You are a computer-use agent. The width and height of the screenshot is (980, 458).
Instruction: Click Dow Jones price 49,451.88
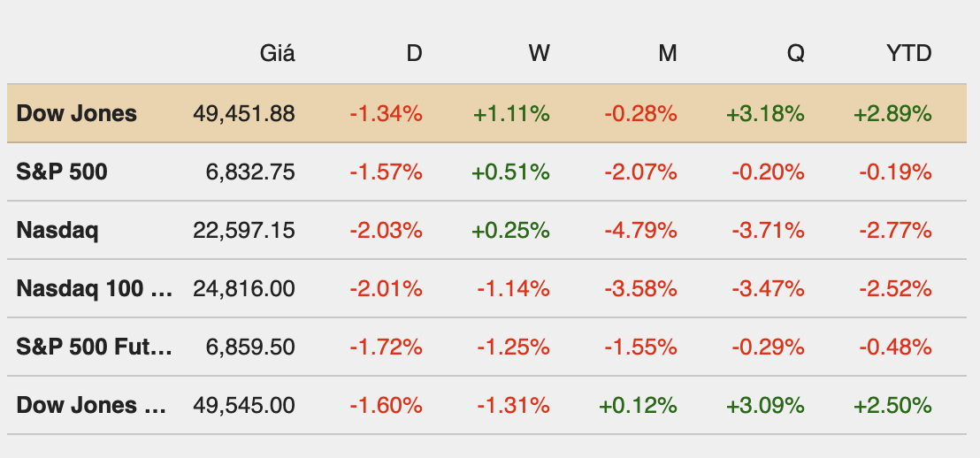pyautogui.click(x=243, y=113)
